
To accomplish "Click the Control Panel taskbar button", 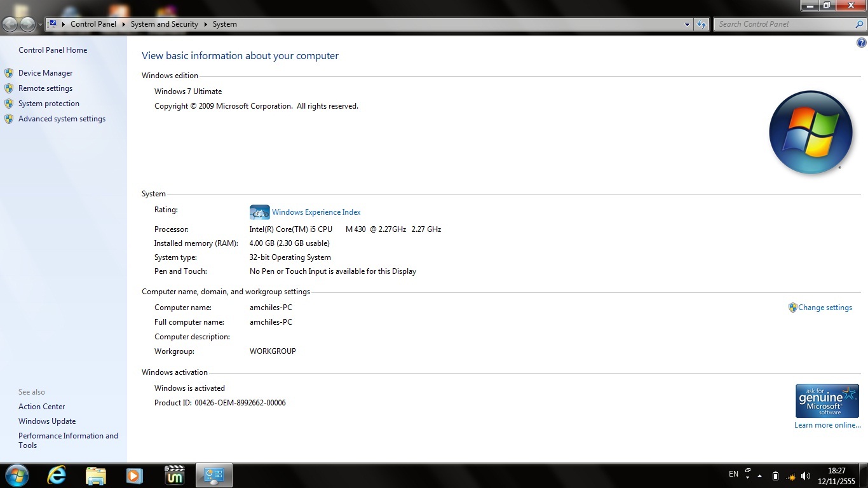I will point(214,475).
